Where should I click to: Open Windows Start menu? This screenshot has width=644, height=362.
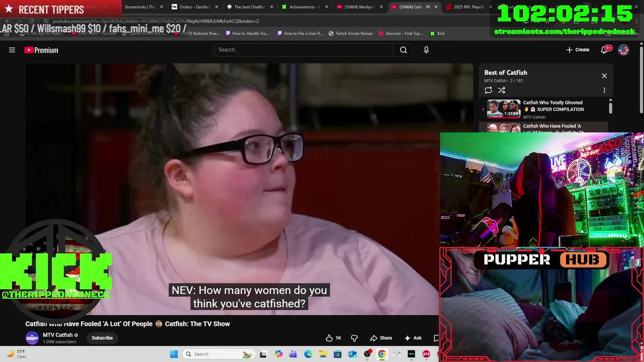tap(174, 354)
